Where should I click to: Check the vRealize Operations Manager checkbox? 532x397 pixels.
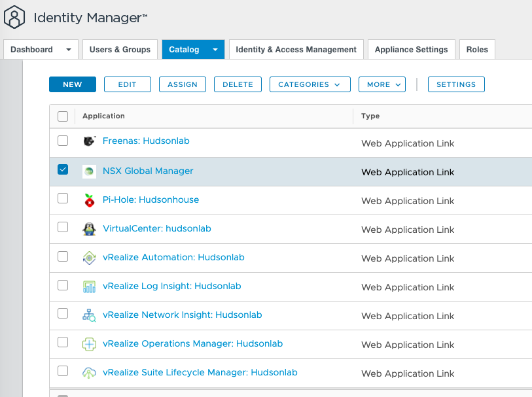(63, 343)
